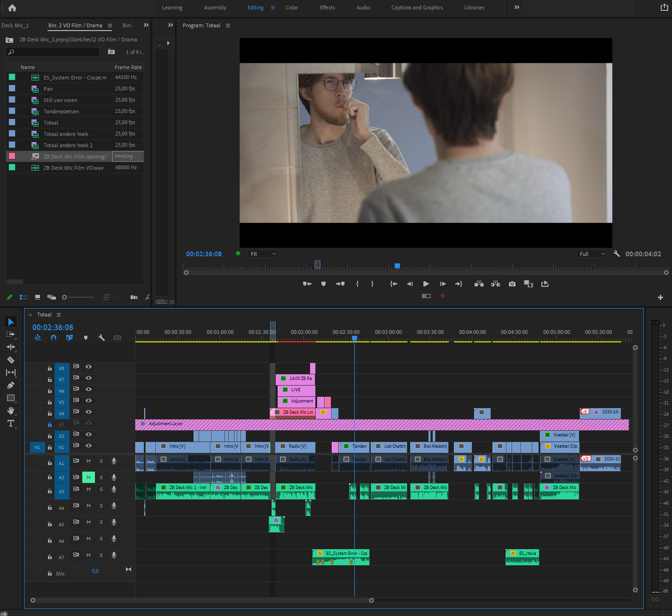Open timeline display settings wrench

coord(101,338)
